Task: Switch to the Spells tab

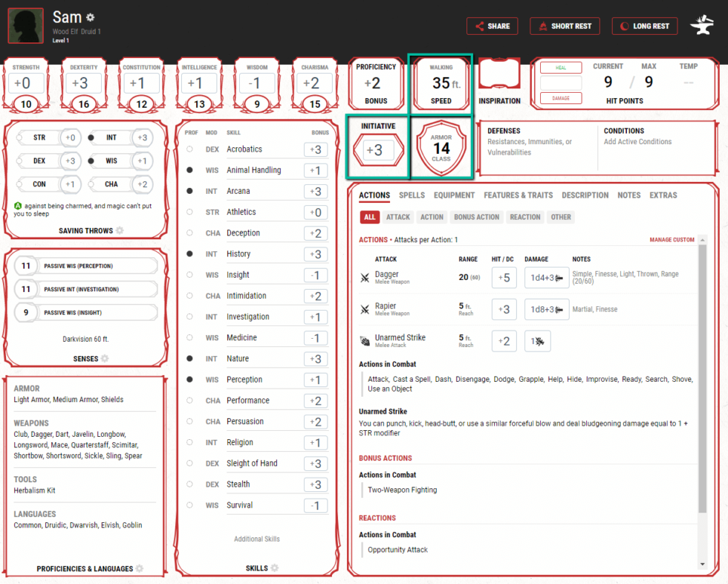Action: [412, 195]
